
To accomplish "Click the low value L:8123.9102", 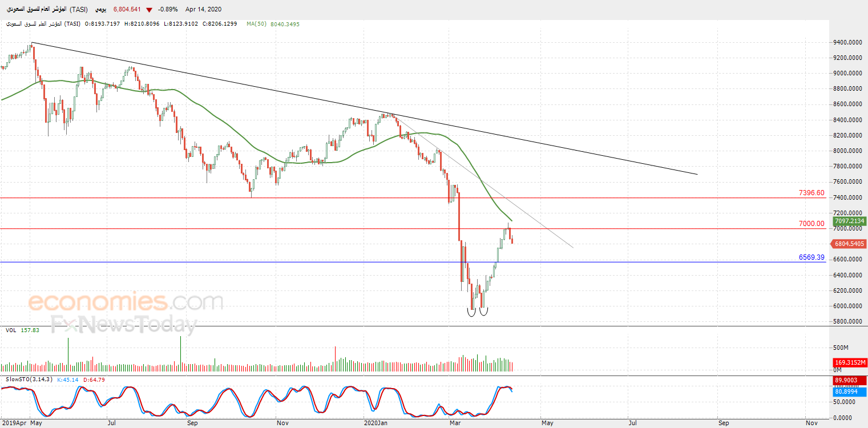I will [180, 24].
